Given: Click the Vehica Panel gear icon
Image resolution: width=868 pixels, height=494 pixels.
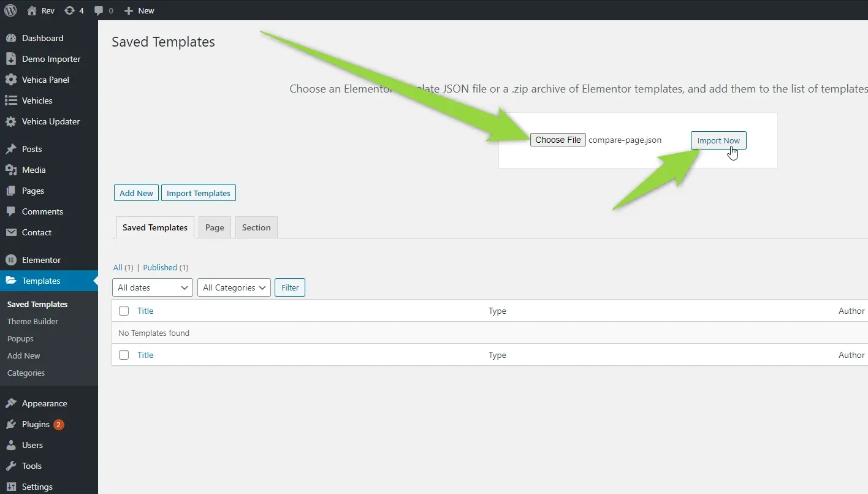Looking at the screenshot, I should pyautogui.click(x=11, y=80).
